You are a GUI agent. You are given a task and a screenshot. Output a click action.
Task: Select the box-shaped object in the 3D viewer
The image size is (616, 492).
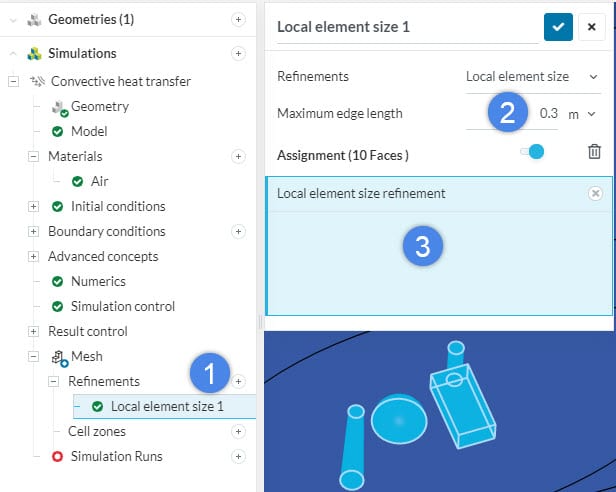pyautogui.click(x=463, y=406)
